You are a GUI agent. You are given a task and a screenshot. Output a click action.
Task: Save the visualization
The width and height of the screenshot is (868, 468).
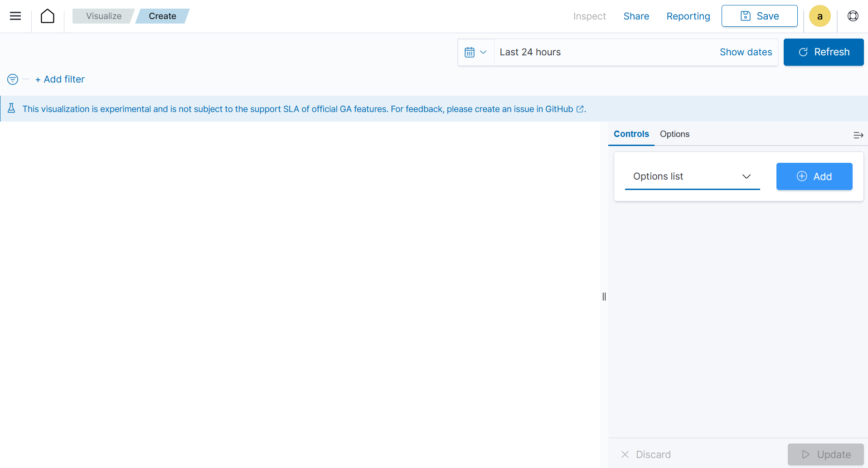pos(759,16)
